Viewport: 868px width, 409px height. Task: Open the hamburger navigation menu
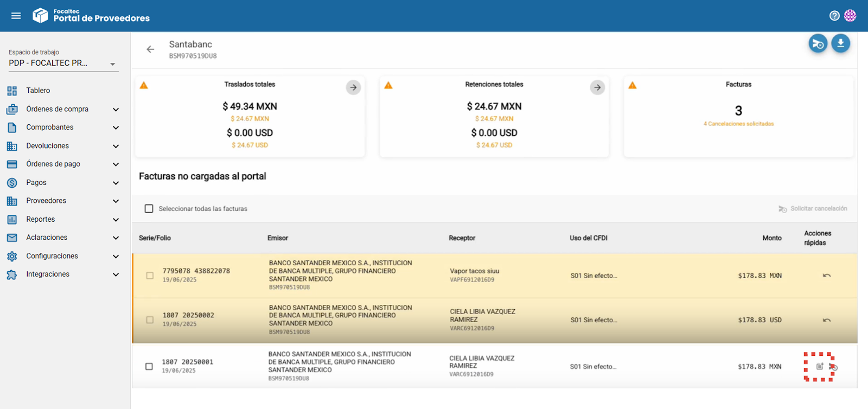[x=16, y=16]
